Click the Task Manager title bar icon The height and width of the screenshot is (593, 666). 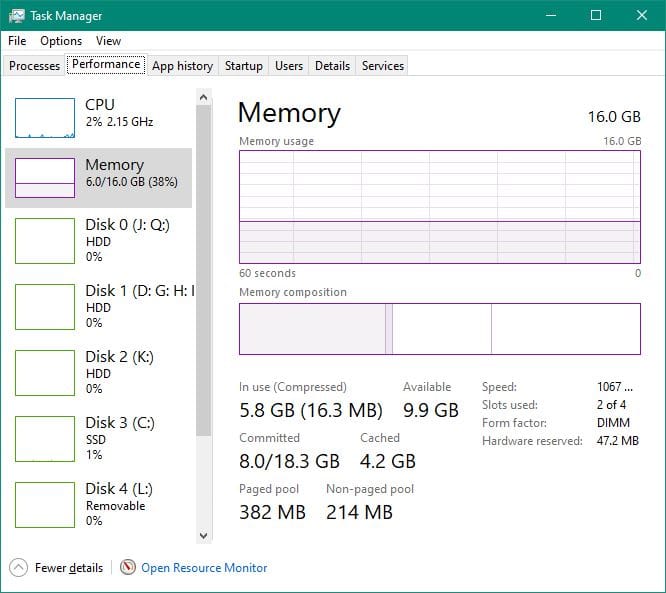click(17, 16)
